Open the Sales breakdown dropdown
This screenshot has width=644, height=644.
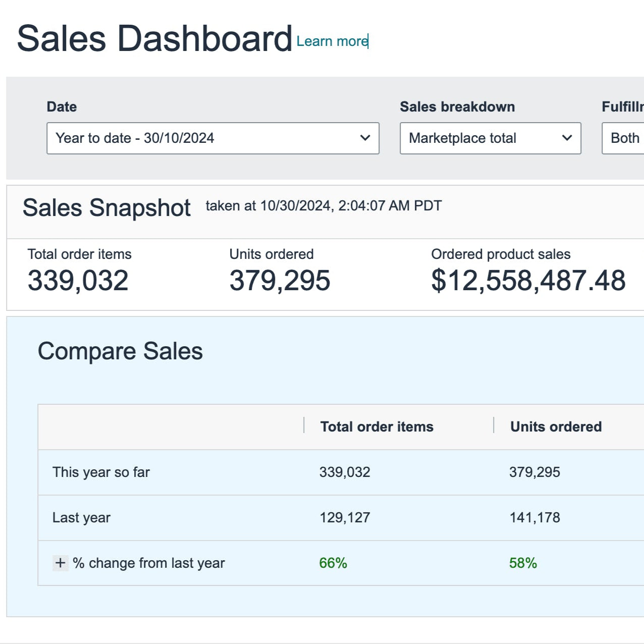pyautogui.click(x=490, y=138)
